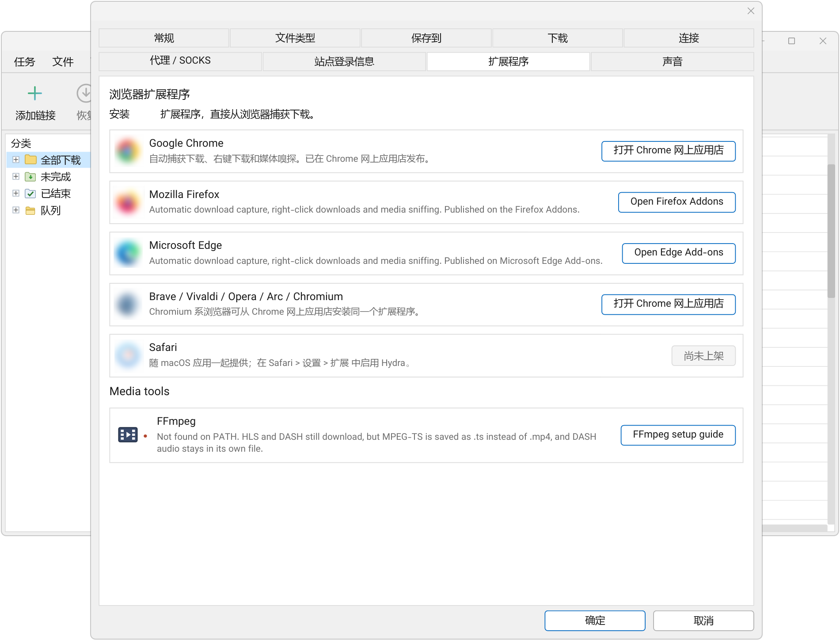The width and height of the screenshot is (840, 640).
Task: Open the 代理 / SOCKS tab
Action: pyautogui.click(x=180, y=61)
